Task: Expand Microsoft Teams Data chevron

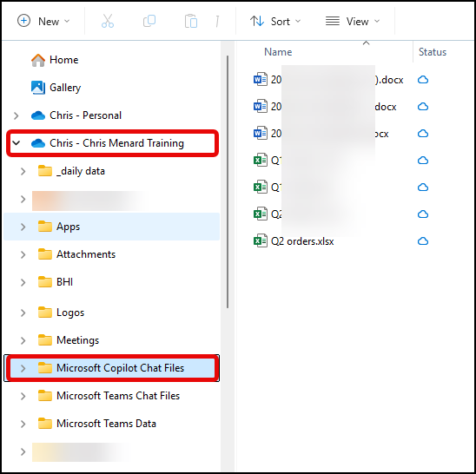Action: click(23, 424)
